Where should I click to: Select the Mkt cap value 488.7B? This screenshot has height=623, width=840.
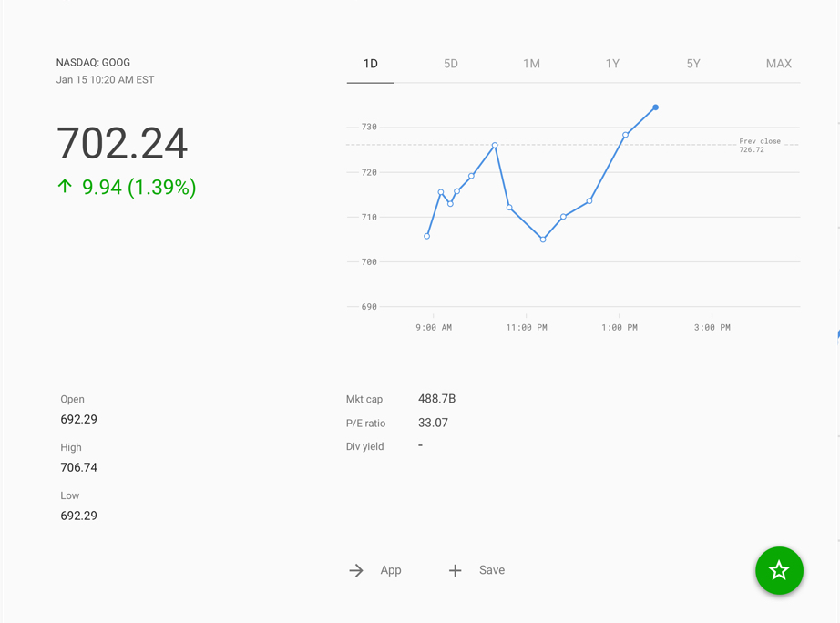(436, 399)
